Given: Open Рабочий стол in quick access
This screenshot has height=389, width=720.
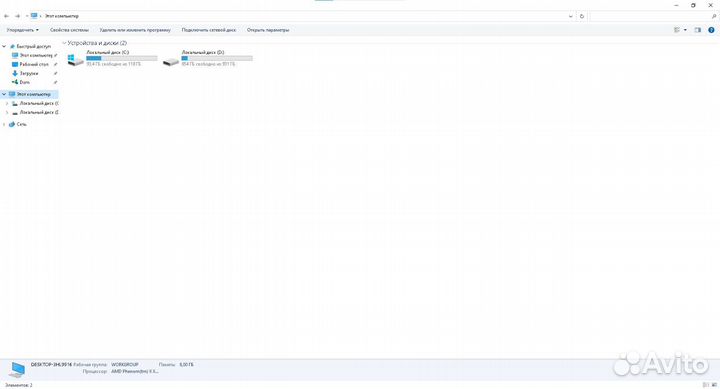Looking at the screenshot, I should pyautogui.click(x=34, y=64).
